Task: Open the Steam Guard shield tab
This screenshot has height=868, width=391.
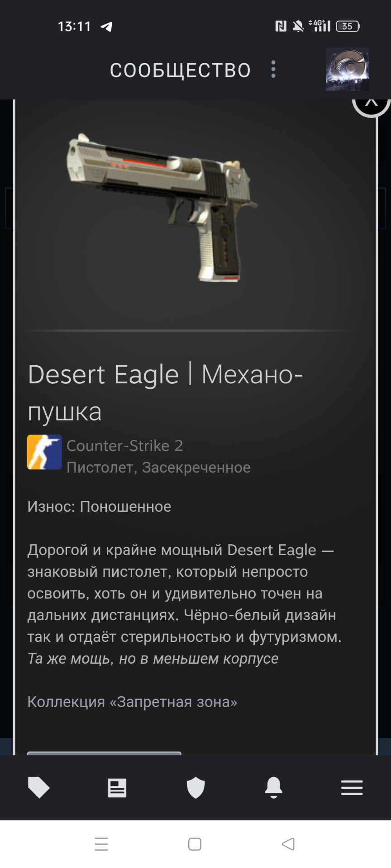Action: 195,788
